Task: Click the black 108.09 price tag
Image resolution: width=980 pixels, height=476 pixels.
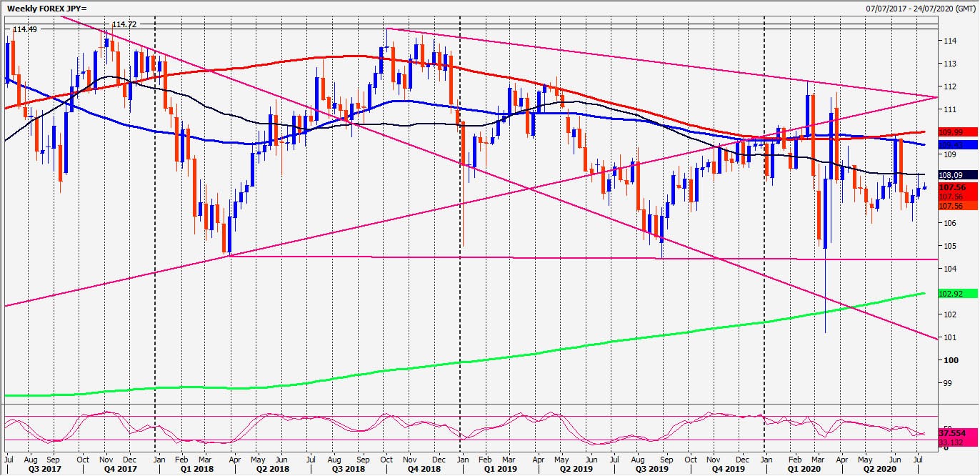Action: pyautogui.click(x=951, y=174)
